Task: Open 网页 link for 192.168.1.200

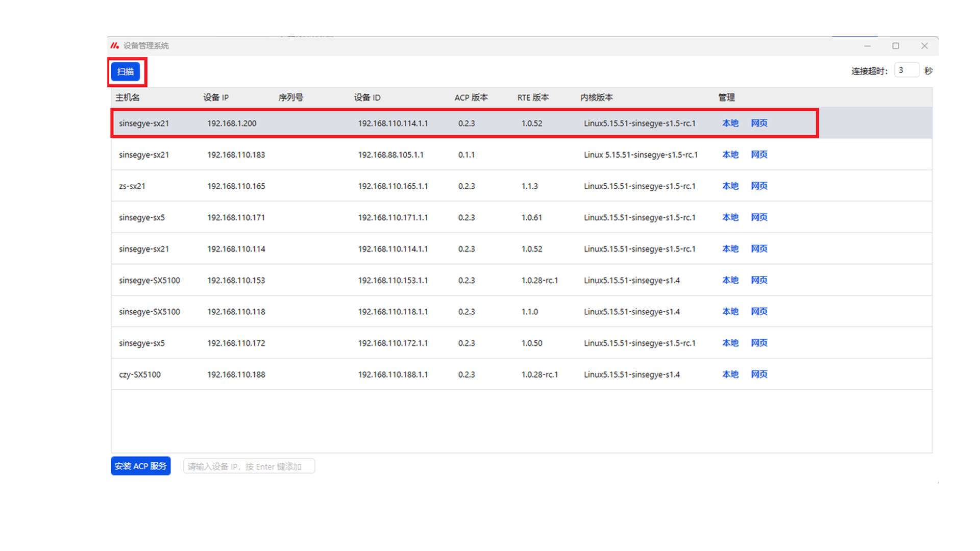Action: (759, 123)
